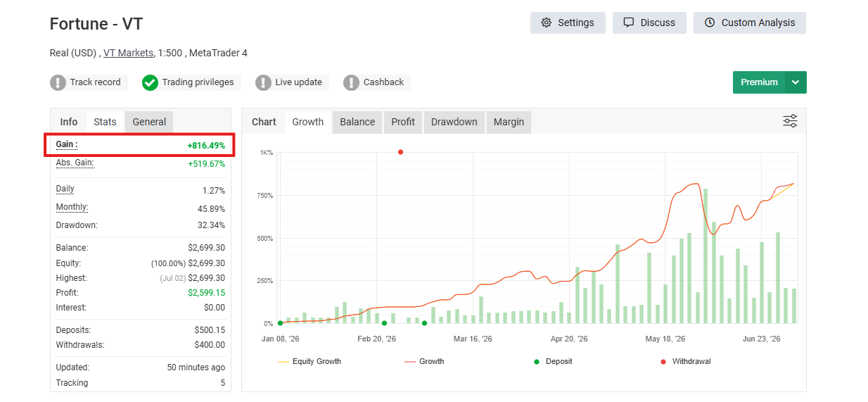Viewport: 868px width, 402px height.
Task: Select the Balance chart tab
Action: (x=357, y=122)
